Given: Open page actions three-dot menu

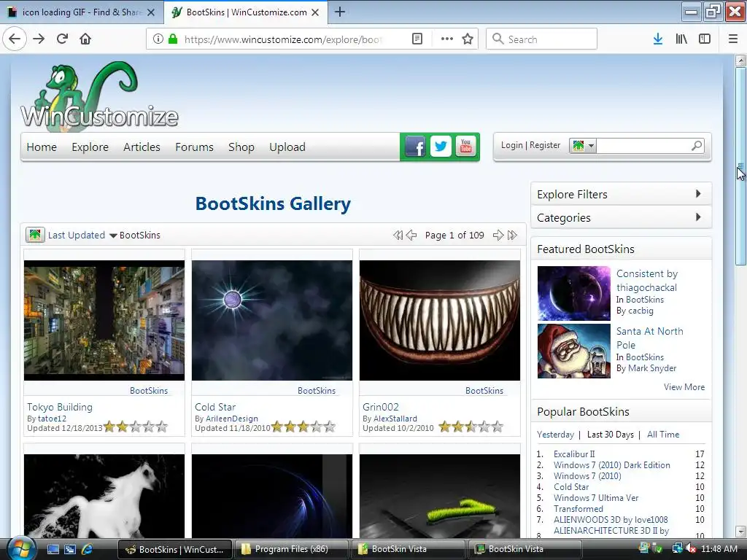Looking at the screenshot, I should point(447,39).
